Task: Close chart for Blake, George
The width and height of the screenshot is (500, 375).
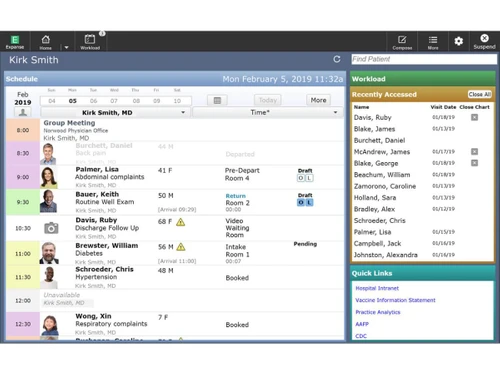Action: [474, 163]
